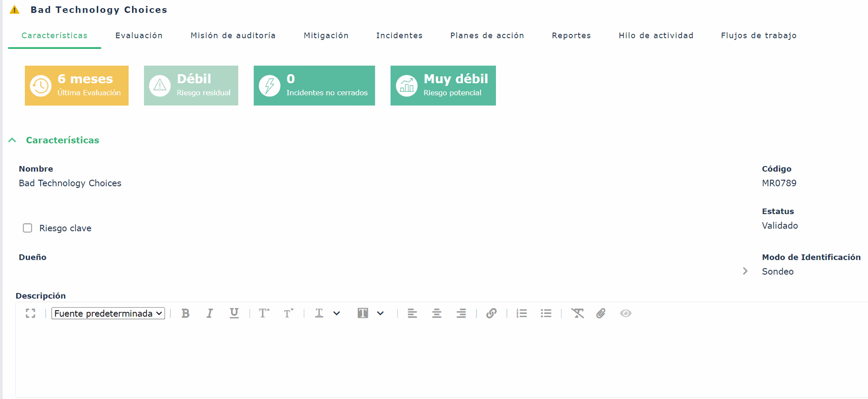Clear text formatting

[x=577, y=313]
